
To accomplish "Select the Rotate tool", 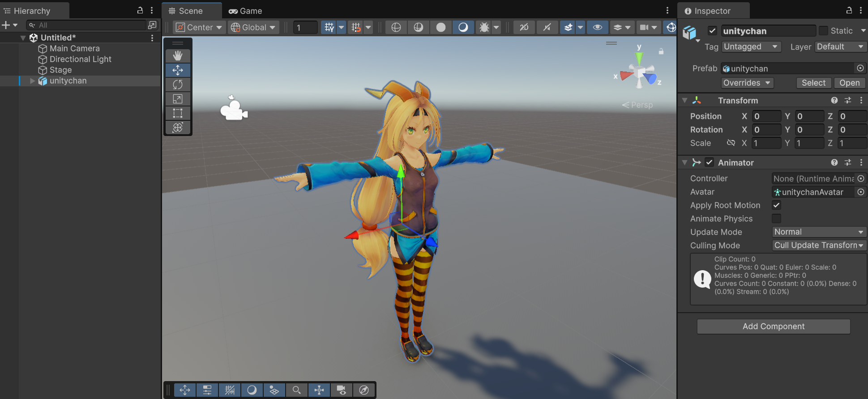I will [178, 85].
